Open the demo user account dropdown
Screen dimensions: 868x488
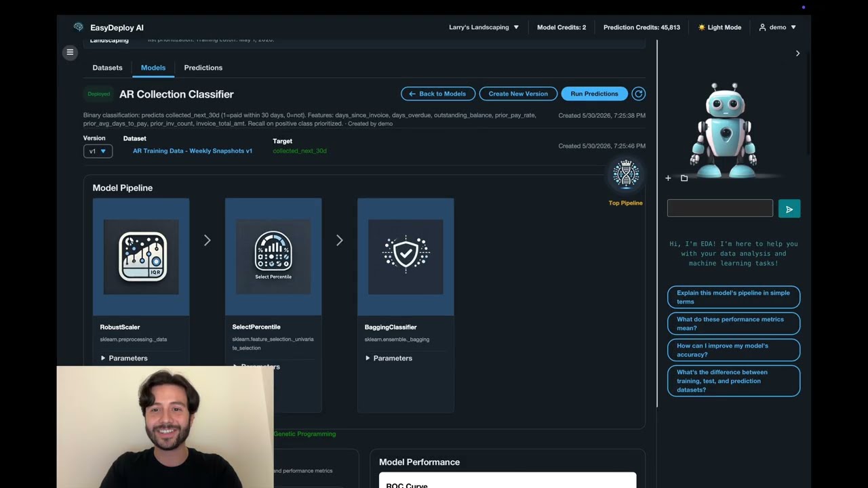(x=777, y=27)
